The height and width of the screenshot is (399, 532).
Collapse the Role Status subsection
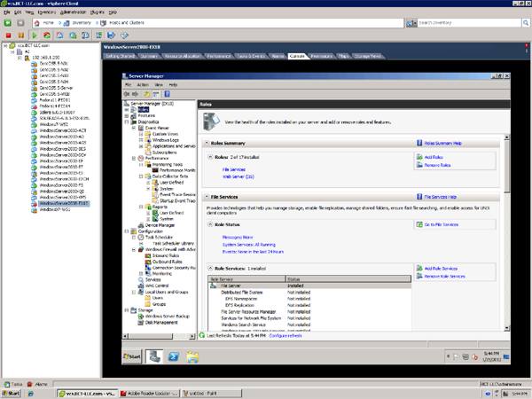[210, 224]
